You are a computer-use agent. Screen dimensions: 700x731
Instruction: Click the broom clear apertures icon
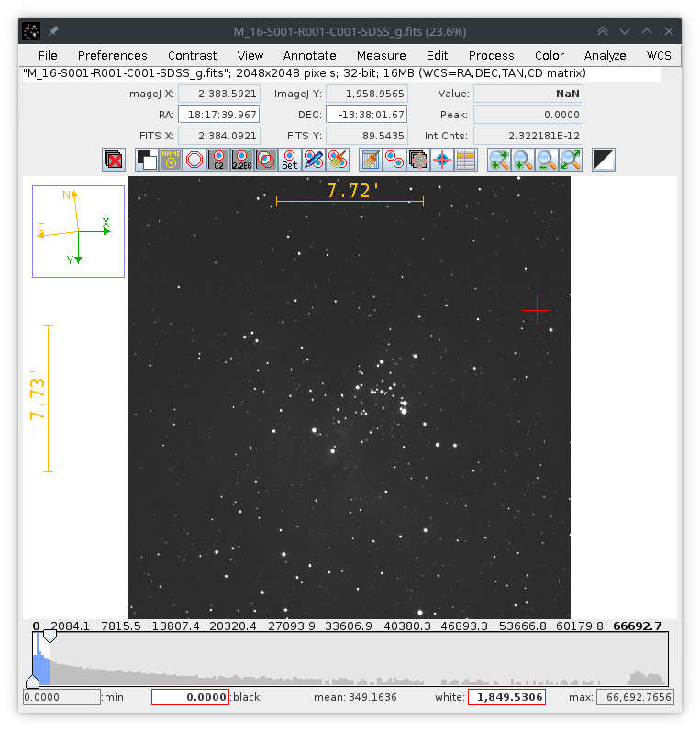click(x=338, y=160)
